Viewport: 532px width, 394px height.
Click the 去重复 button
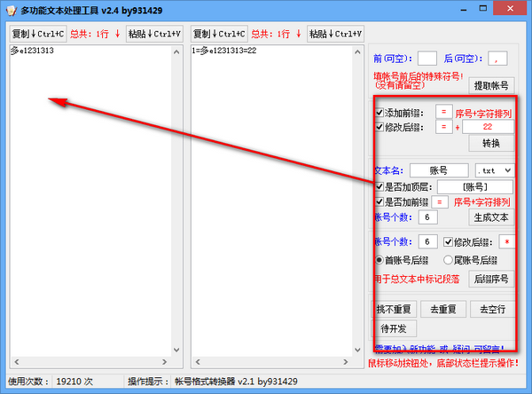(443, 309)
